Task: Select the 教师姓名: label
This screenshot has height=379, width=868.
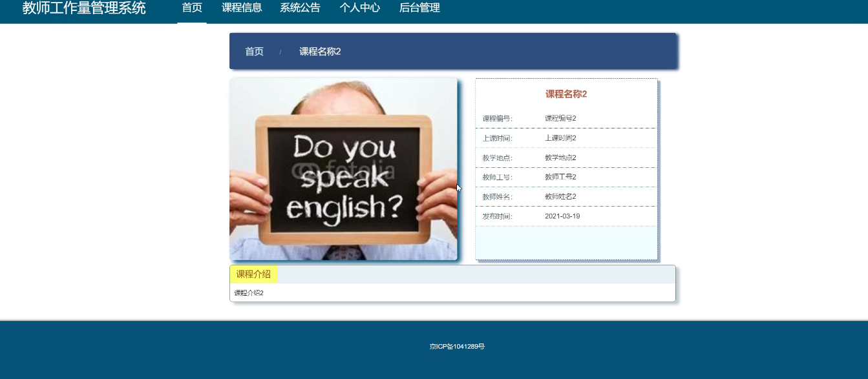Action: tap(497, 196)
